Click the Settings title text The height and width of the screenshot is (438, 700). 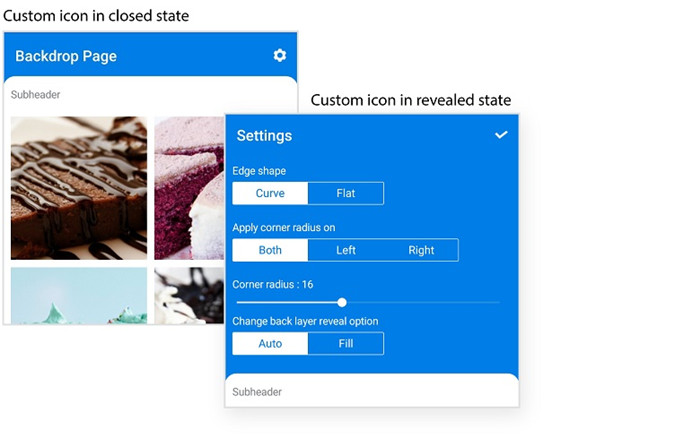coord(264,135)
